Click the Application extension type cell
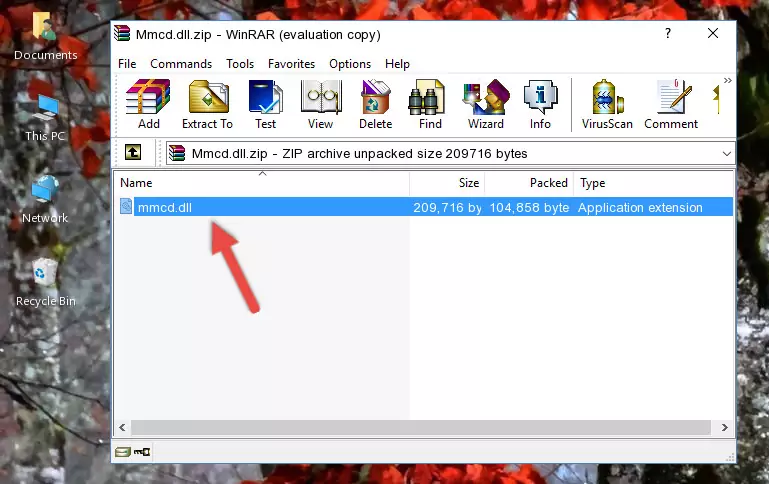 640,207
